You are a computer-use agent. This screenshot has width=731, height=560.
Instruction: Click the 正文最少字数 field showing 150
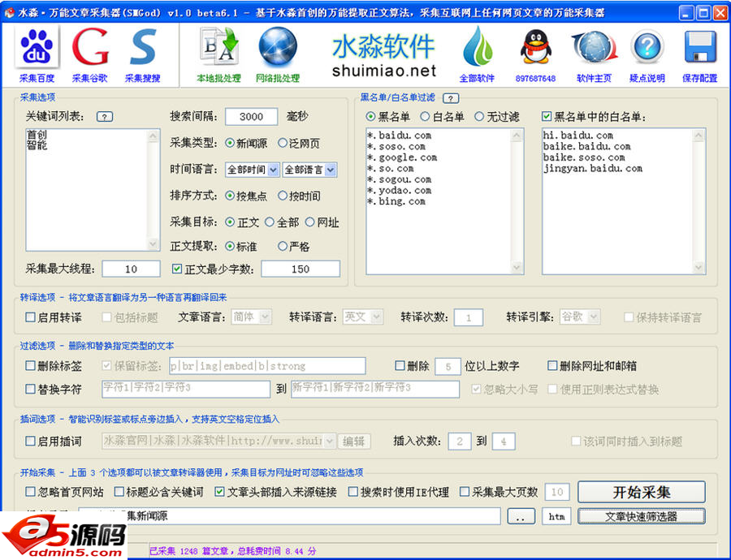click(301, 269)
